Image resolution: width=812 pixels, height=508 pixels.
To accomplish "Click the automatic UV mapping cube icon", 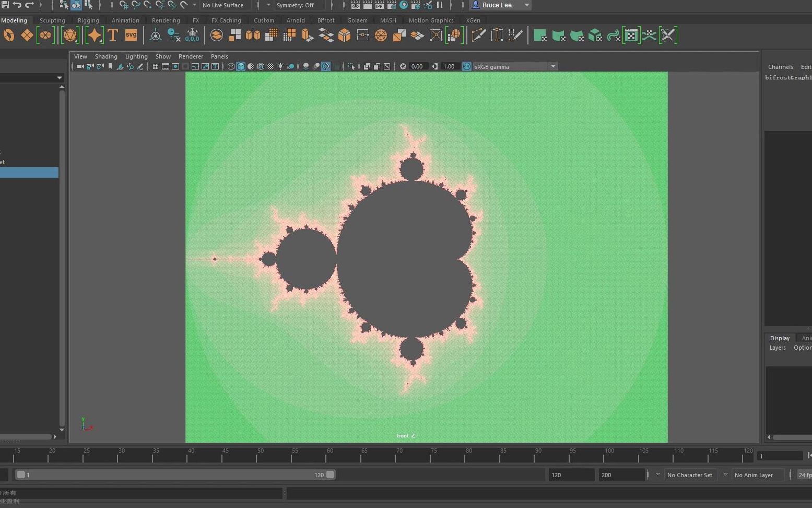I will (x=595, y=35).
